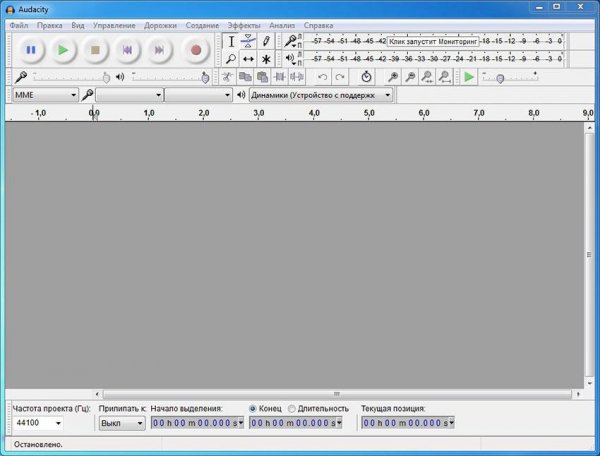
Task: Open the end time format arrow
Action: [x=339, y=423]
